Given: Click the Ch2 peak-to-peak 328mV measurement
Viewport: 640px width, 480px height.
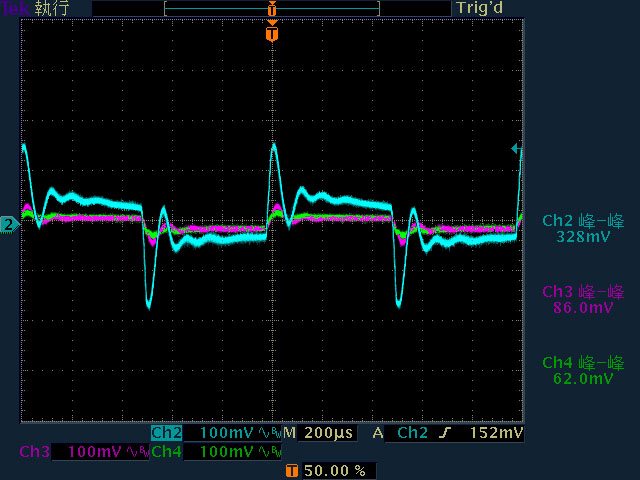Looking at the screenshot, I should point(583,229).
